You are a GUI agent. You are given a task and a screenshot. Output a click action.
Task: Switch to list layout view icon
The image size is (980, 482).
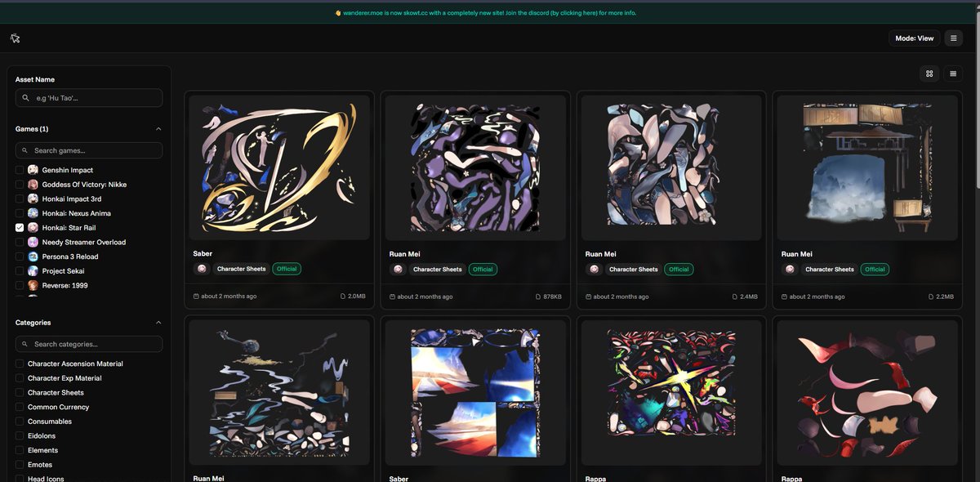(x=953, y=74)
